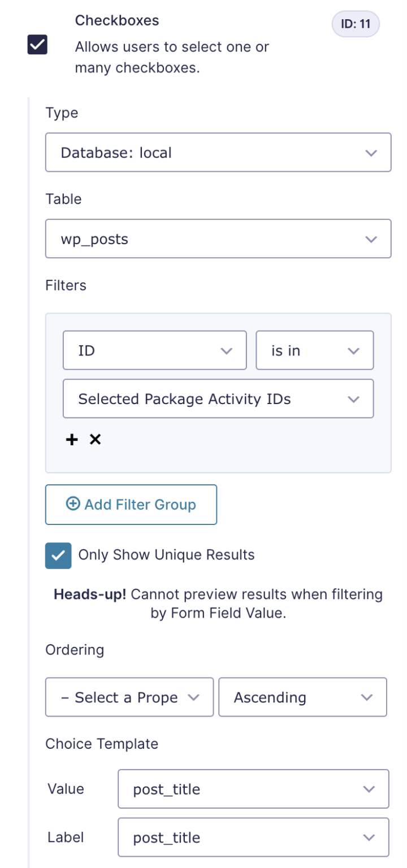
Task: Click the circled plus inside Add Filter Group
Action: coord(72,504)
